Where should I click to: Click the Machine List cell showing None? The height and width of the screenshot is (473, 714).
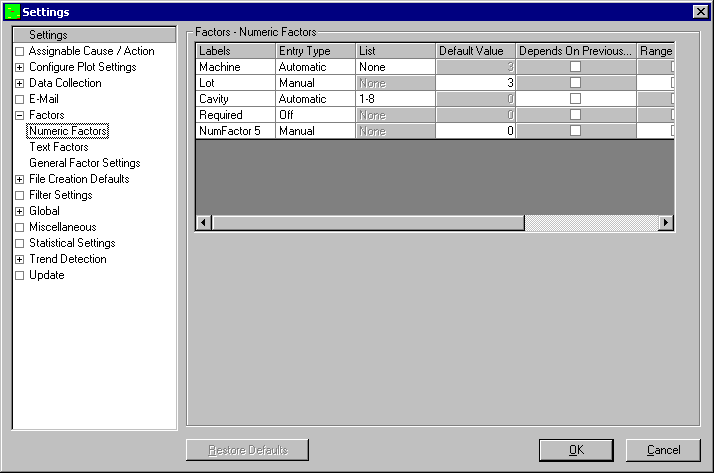point(395,67)
